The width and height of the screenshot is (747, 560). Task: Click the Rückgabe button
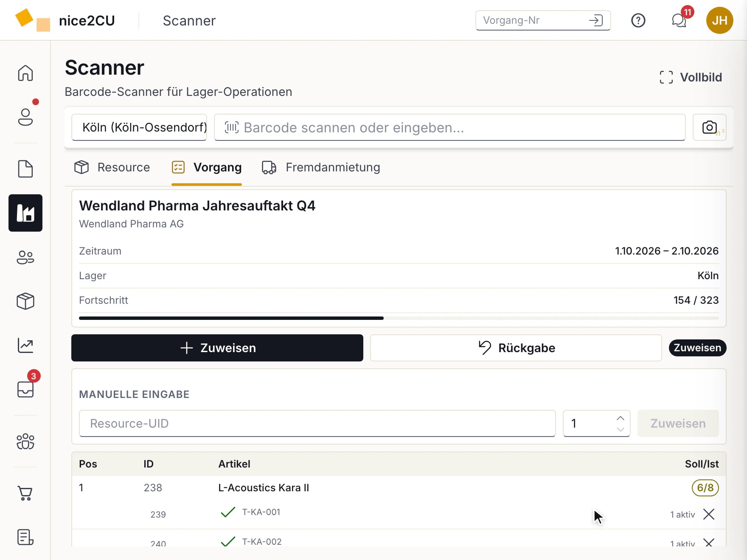pos(516,348)
